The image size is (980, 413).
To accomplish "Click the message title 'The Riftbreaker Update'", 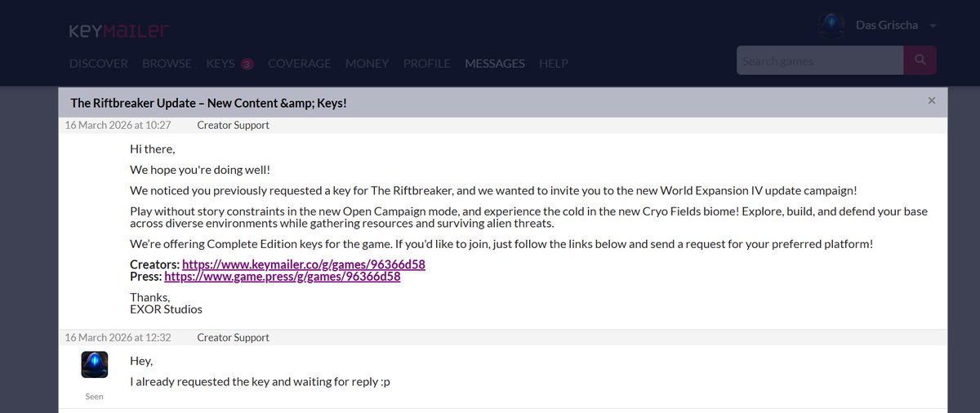I will [208, 103].
